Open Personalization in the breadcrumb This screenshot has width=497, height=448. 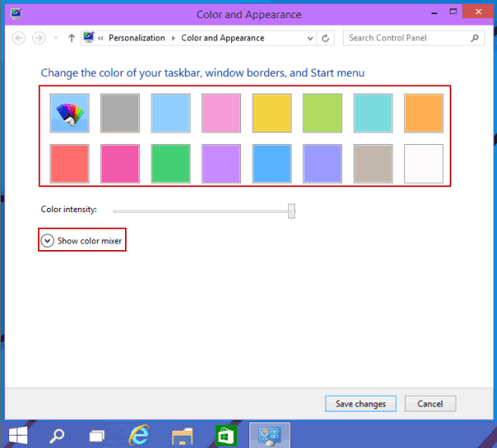tap(137, 38)
